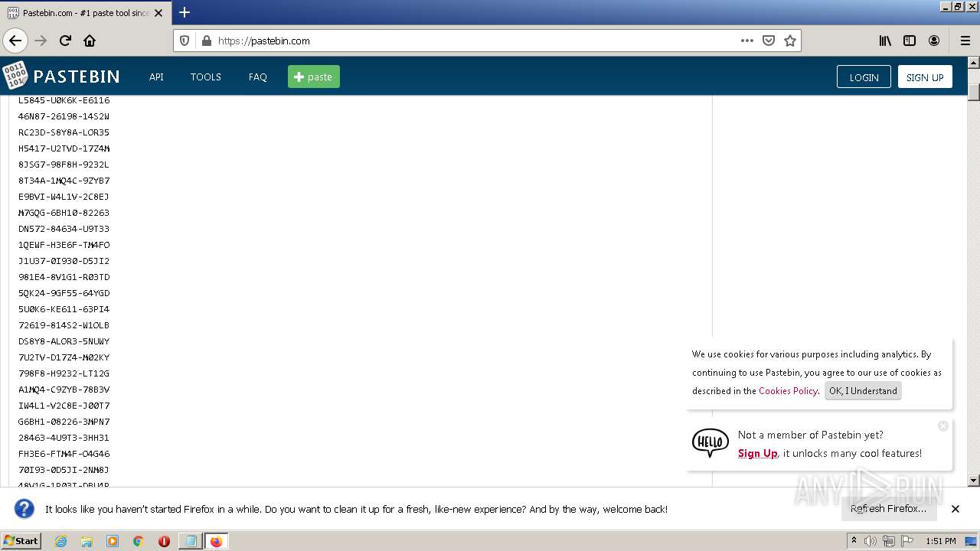Select the text H5417-U2TVD-17Z4M

point(64,148)
